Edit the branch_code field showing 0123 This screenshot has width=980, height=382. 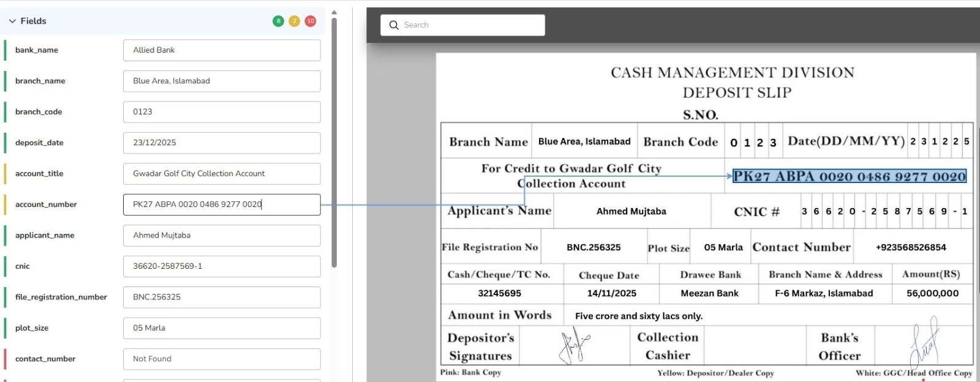(222, 112)
